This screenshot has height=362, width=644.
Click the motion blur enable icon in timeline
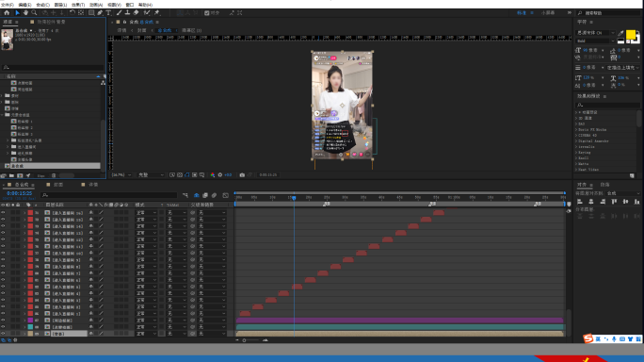point(214,195)
